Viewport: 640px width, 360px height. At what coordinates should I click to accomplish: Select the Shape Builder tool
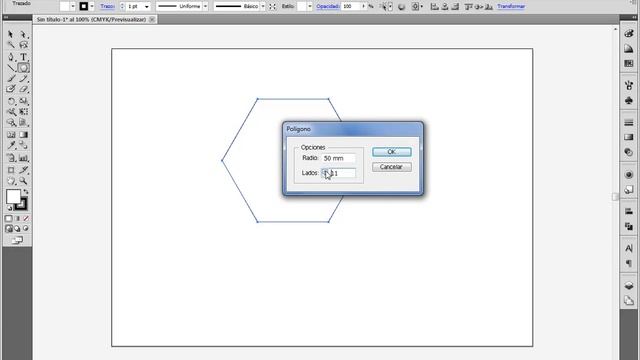[11, 122]
